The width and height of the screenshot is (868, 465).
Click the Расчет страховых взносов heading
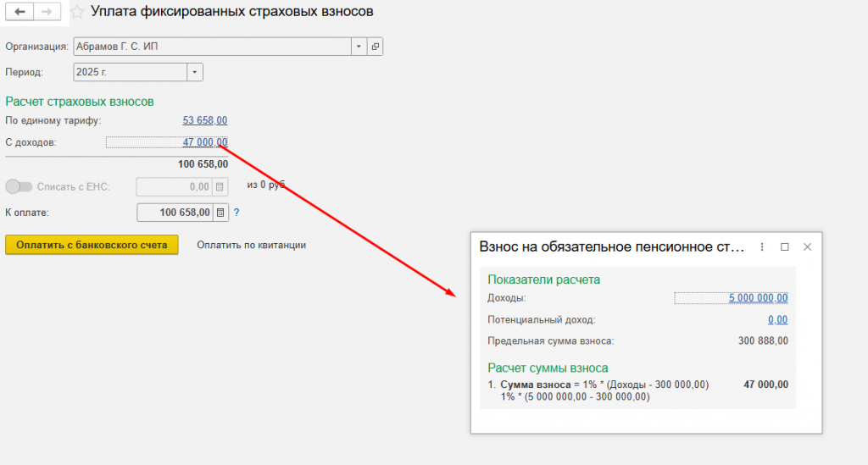(80, 102)
